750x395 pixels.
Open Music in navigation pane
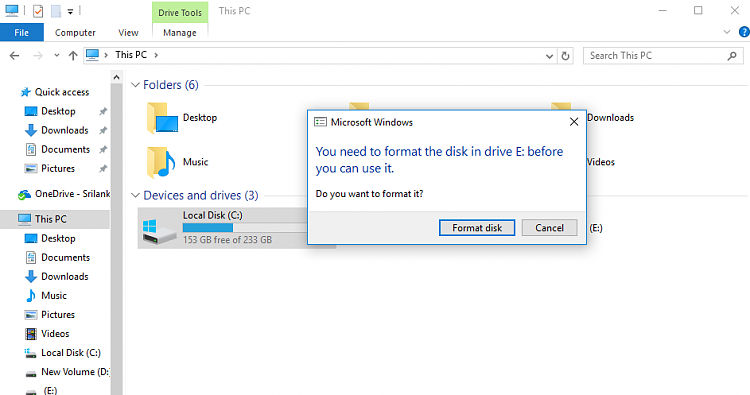pos(54,296)
